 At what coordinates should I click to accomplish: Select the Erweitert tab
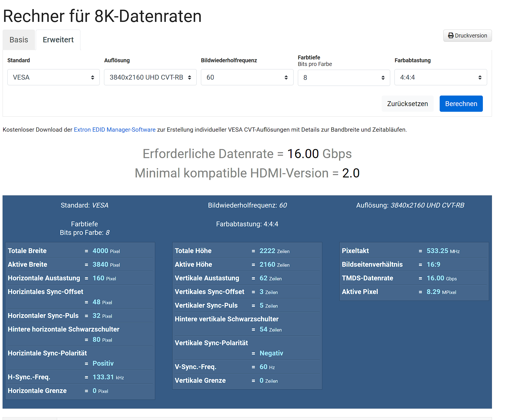click(58, 40)
